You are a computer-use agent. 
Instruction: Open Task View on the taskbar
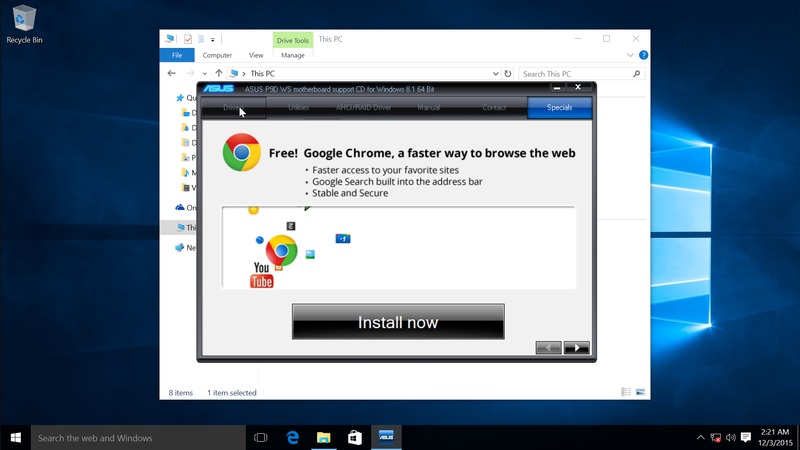click(x=261, y=438)
